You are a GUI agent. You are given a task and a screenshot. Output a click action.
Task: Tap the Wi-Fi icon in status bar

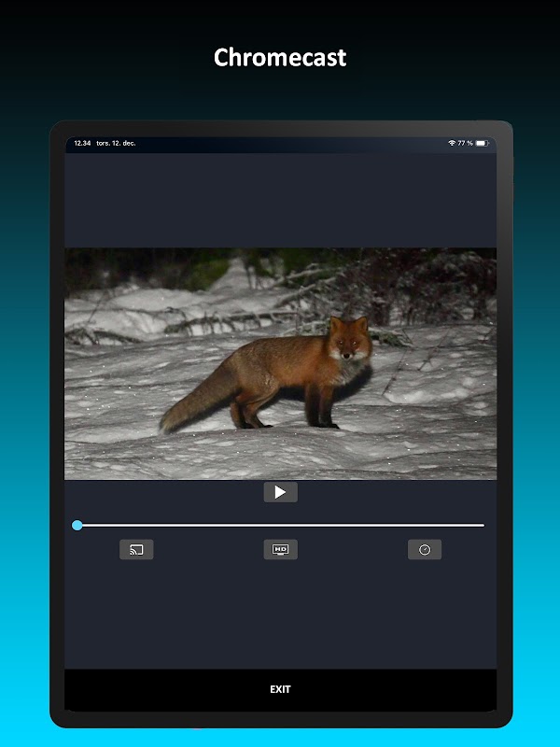pyautogui.click(x=452, y=143)
